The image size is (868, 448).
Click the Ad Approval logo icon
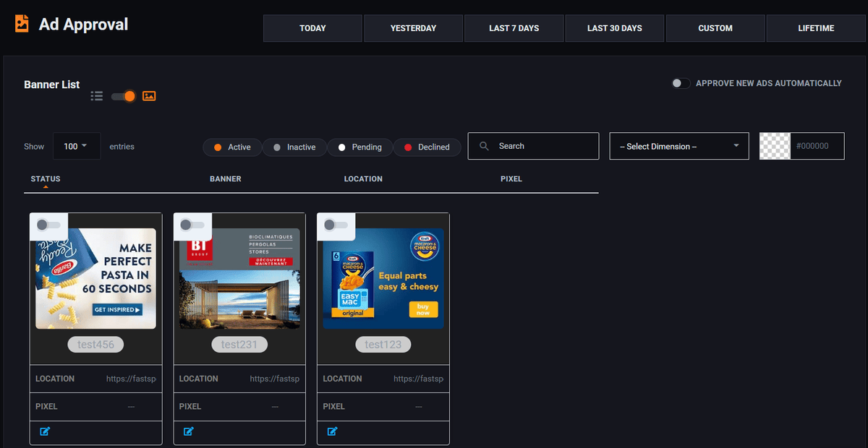click(x=22, y=24)
